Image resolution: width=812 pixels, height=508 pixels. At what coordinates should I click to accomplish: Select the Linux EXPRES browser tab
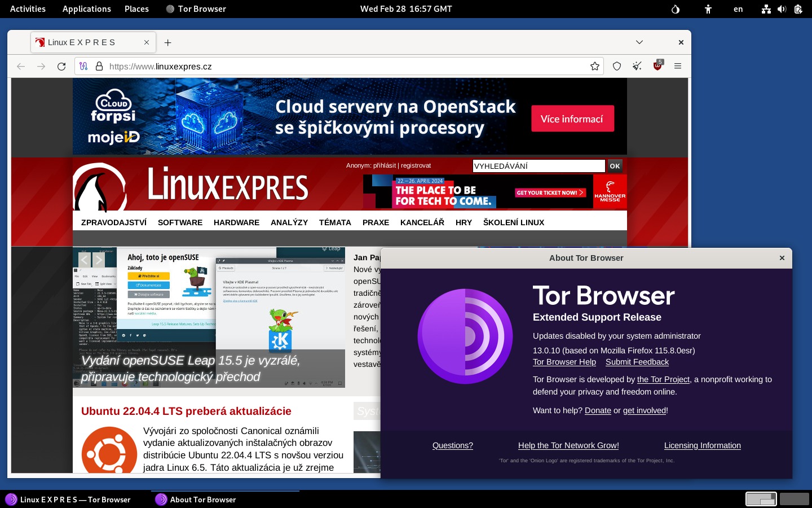pos(93,42)
